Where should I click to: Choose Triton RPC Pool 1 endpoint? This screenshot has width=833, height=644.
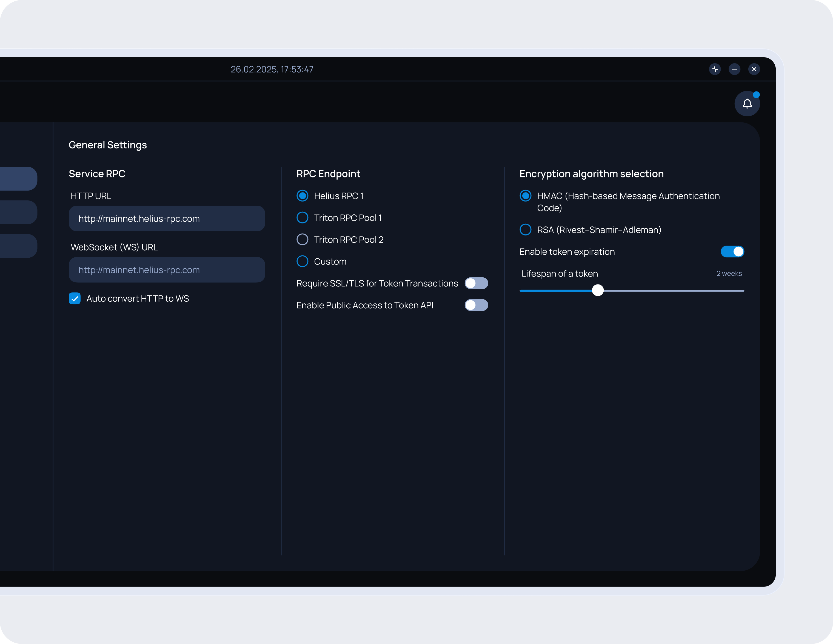pos(303,218)
